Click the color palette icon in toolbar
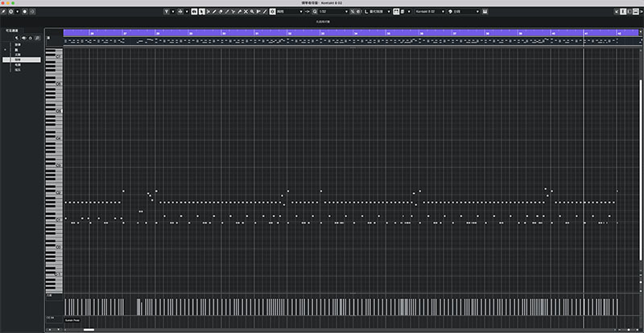 (450, 11)
